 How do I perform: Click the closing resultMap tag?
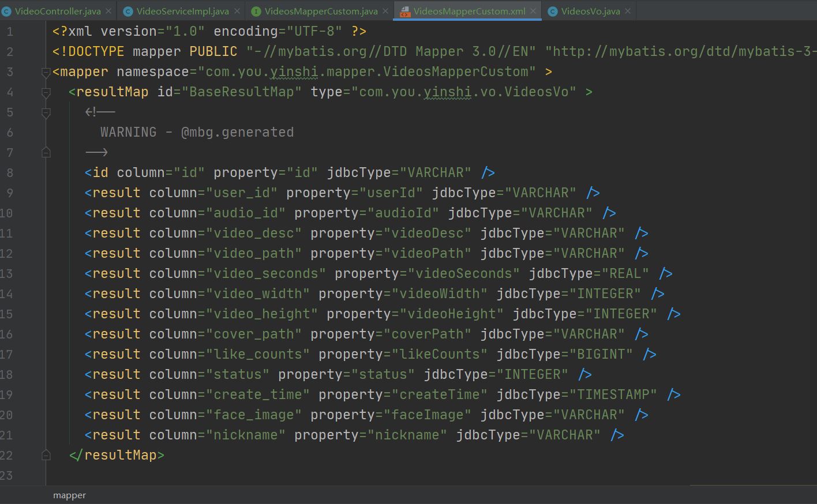[x=117, y=455]
